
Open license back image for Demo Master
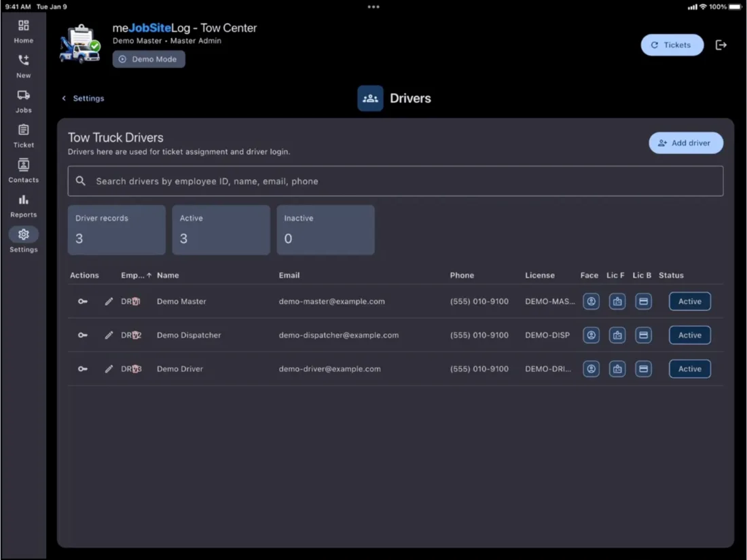[643, 301]
